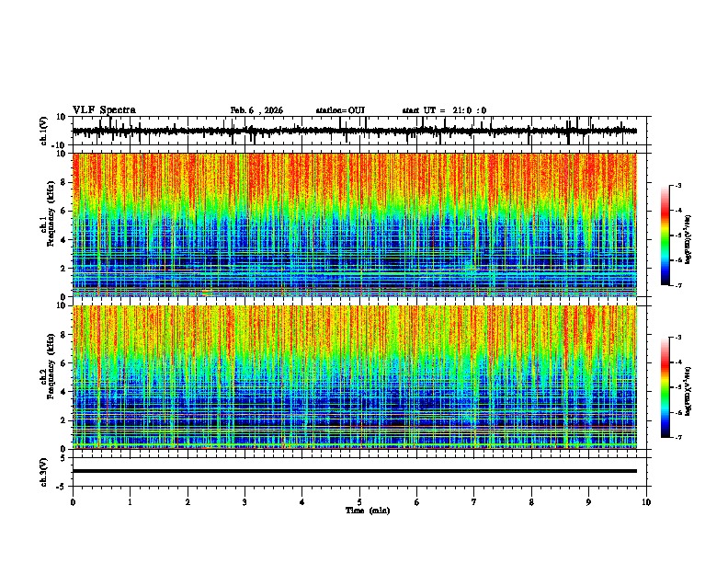
Task: Click the "5" tick on ch.3(V) axis
Action: coord(63,457)
